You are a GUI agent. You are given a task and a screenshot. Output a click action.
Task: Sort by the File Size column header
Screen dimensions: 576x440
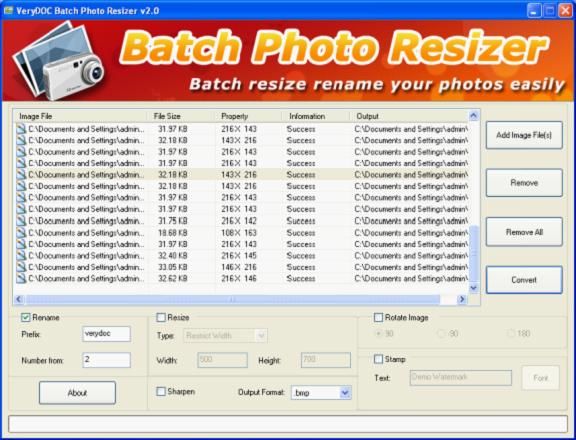tap(180, 116)
